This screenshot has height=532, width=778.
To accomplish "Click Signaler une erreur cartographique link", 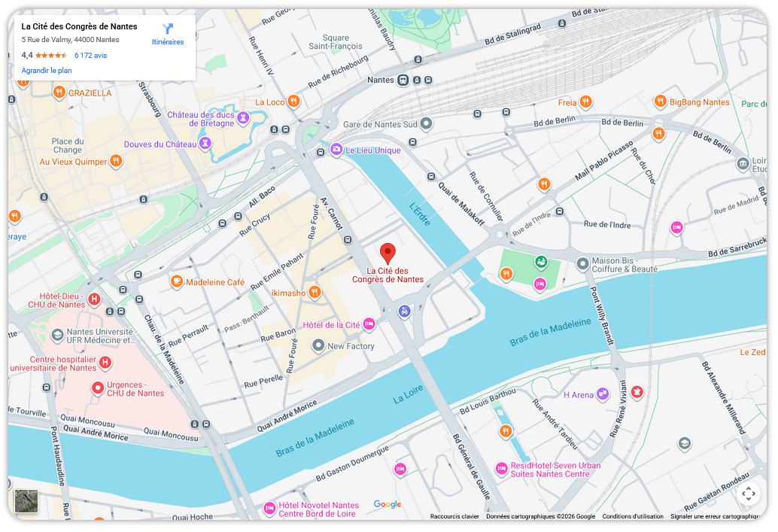I will 715,516.
